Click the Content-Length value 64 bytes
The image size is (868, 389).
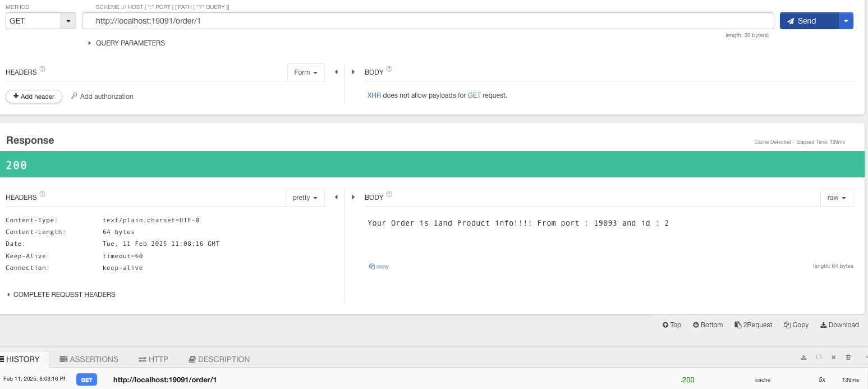(118, 232)
